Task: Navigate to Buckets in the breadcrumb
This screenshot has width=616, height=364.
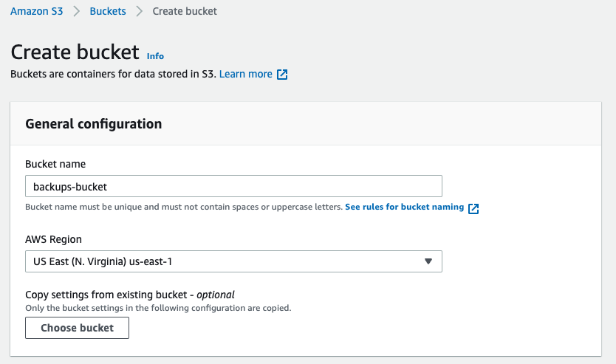Action: pos(108,12)
